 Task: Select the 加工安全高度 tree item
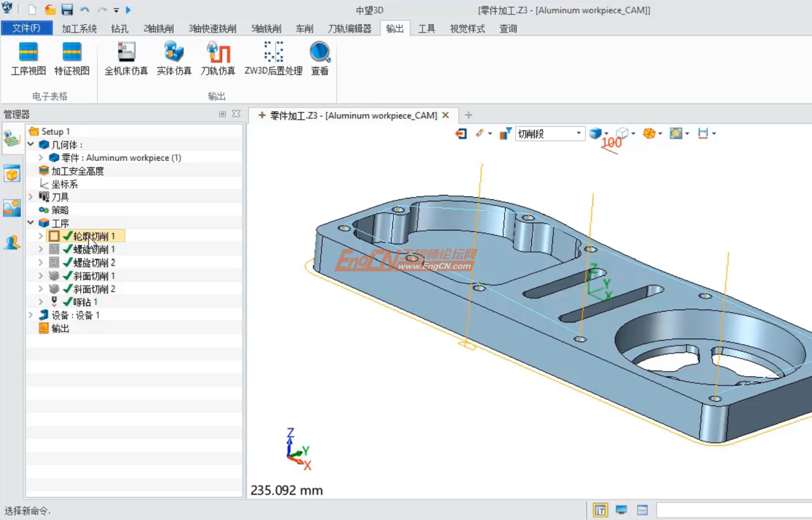pyautogui.click(x=77, y=171)
